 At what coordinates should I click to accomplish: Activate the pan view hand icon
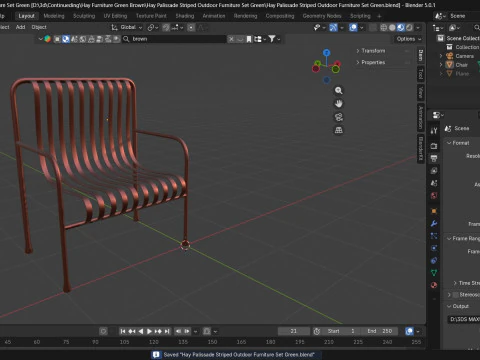[339, 104]
